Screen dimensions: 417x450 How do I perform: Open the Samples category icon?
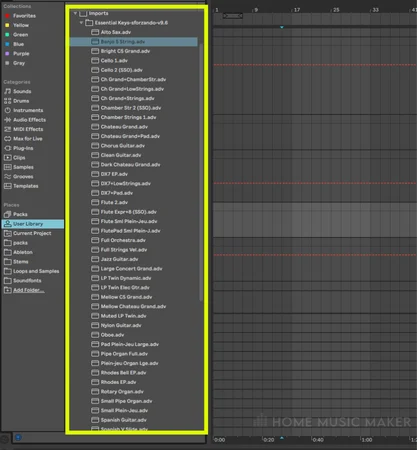[7, 167]
